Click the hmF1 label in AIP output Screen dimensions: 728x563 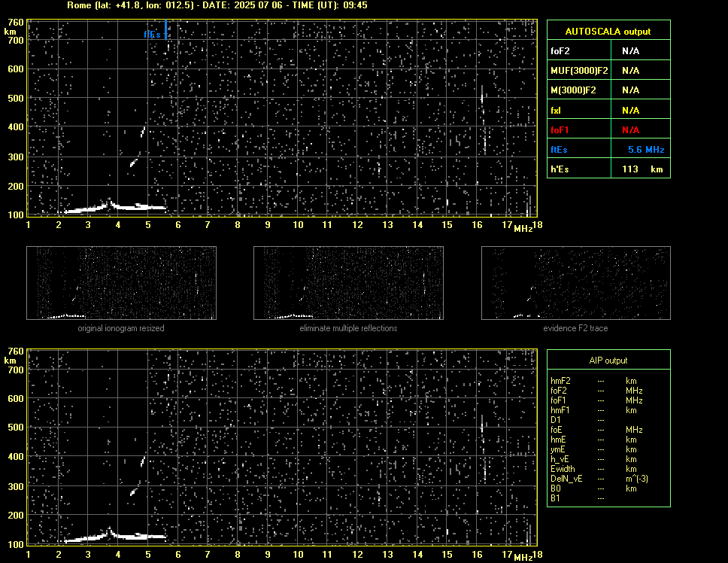click(560, 410)
